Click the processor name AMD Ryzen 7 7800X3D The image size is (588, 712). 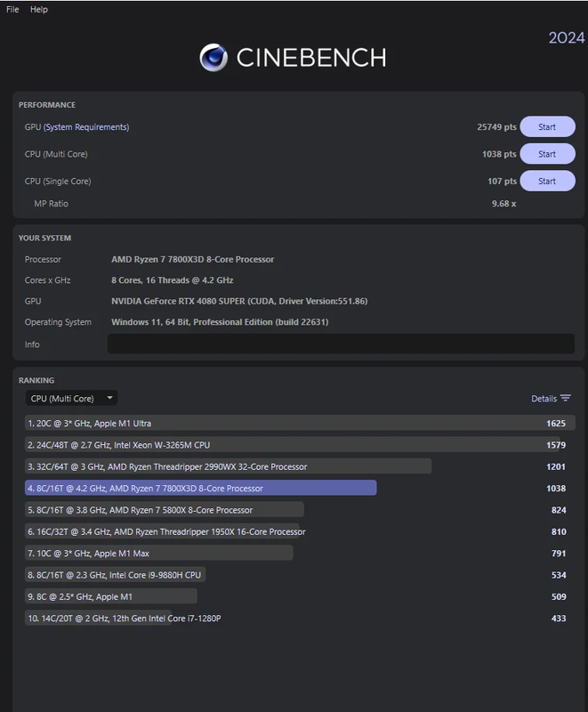coord(192,259)
